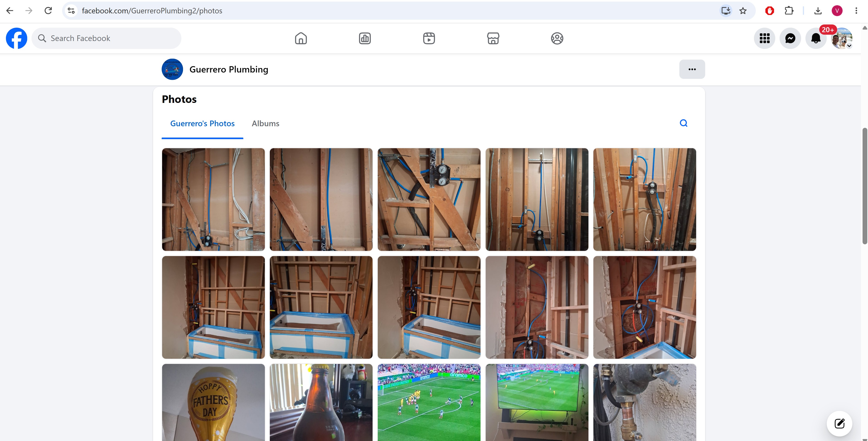Viewport: 868px width, 441px height.
Task: Click the browser address bar URL
Action: 152,11
